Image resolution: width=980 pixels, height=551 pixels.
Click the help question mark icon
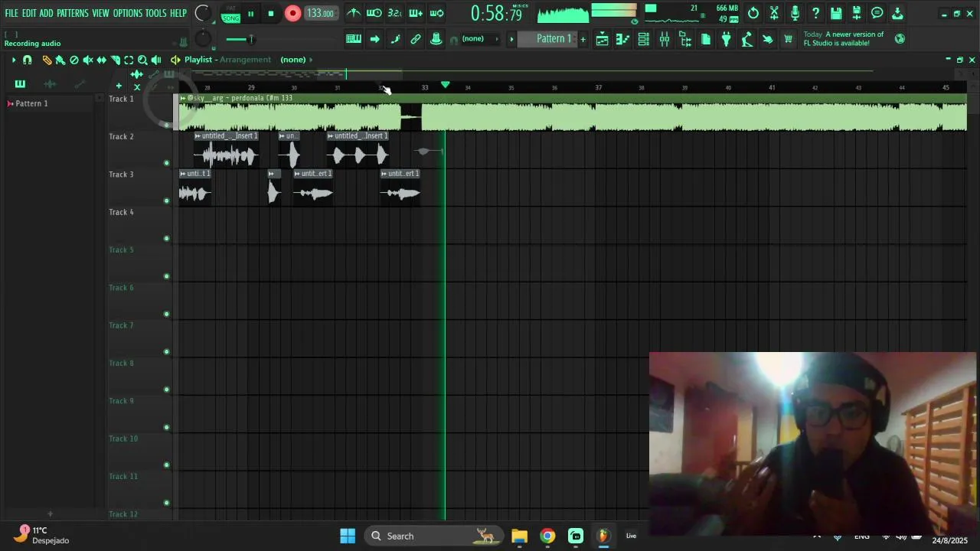coord(815,13)
